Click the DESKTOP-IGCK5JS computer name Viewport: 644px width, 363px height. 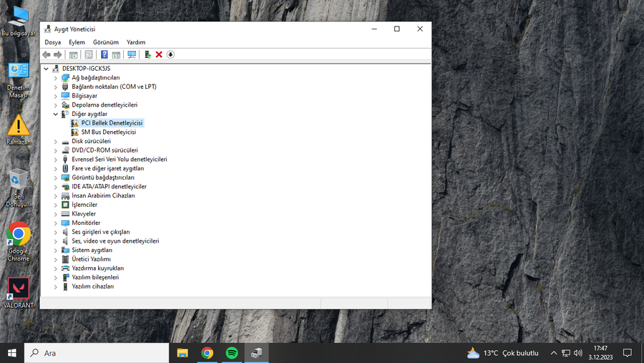(87, 69)
